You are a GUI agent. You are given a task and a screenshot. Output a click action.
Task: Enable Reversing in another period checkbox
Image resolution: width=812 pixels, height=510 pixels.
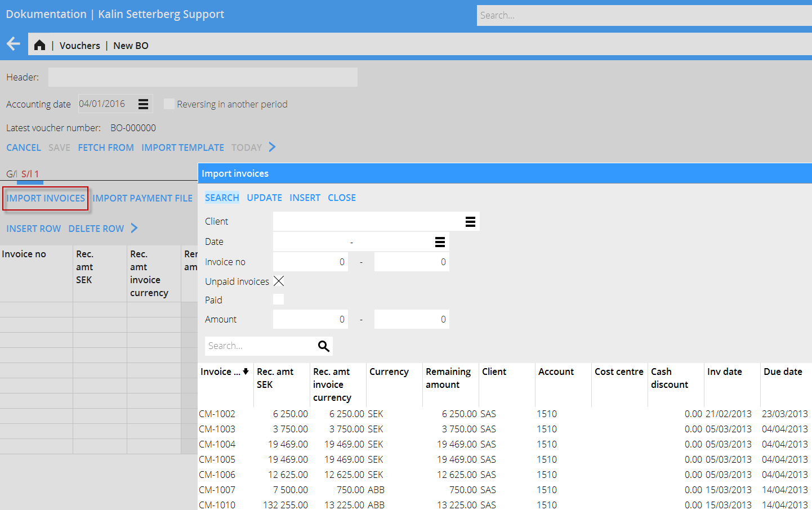[x=169, y=104]
